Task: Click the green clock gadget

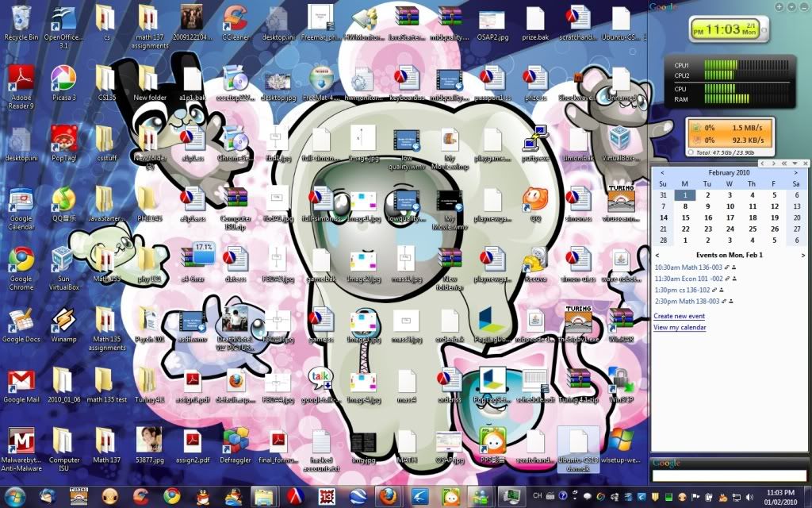Action: (729, 29)
